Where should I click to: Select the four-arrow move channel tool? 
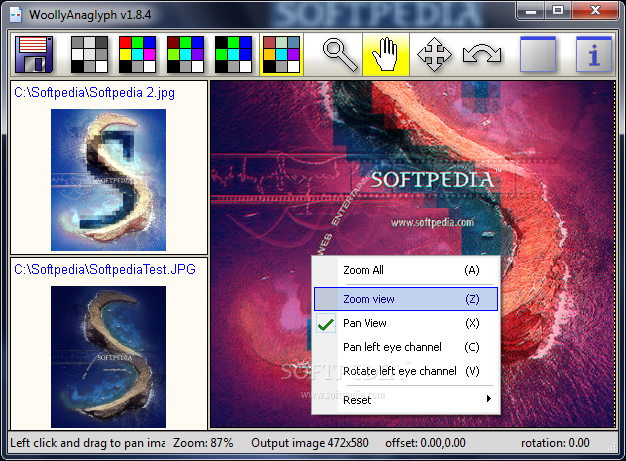click(x=434, y=54)
